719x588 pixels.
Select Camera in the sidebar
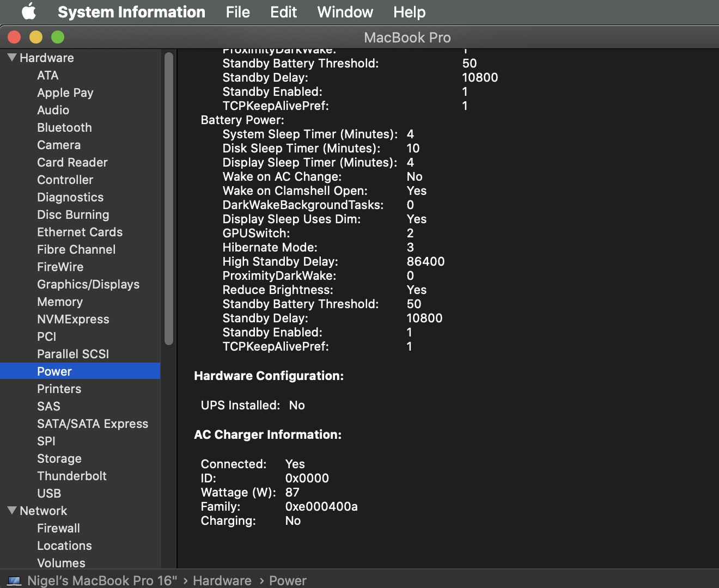point(59,145)
